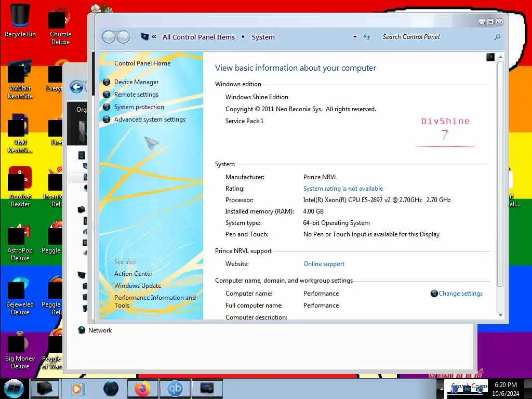The image size is (532, 399).
Task: Open Device Manager from sidebar
Action: pos(136,82)
